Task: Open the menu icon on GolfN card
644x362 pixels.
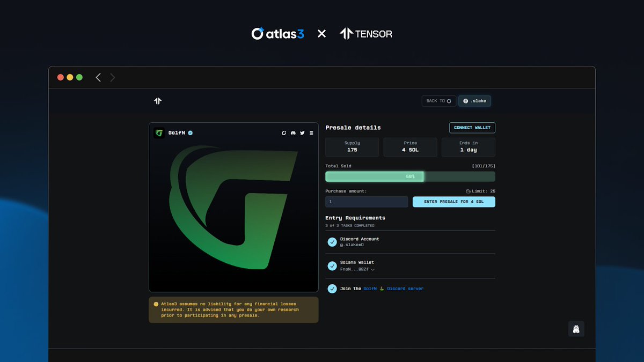Action: click(311, 133)
